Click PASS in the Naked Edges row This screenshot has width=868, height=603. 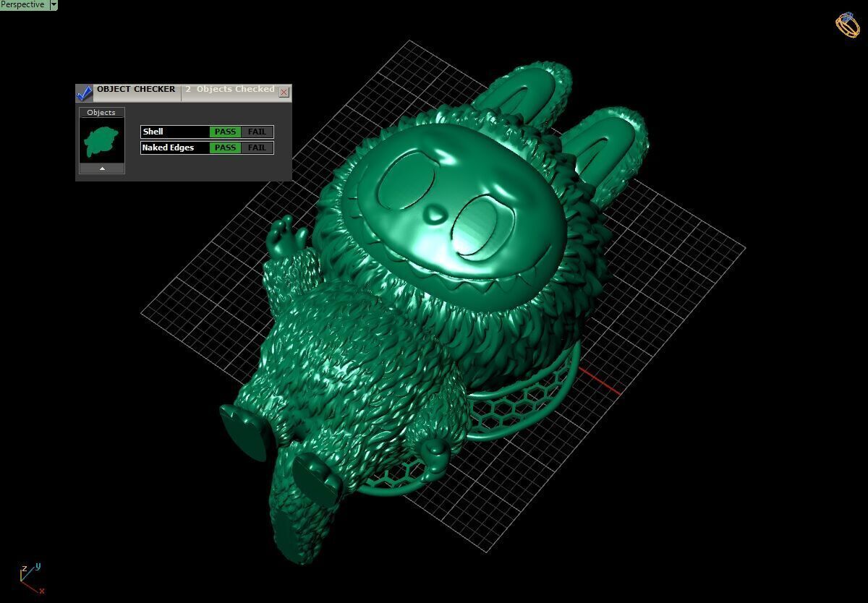click(x=225, y=147)
